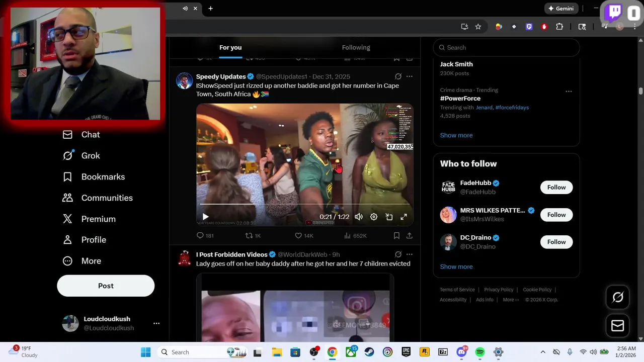The width and height of the screenshot is (644, 362).
Task: Open File Explorer from taskbar
Action: pyautogui.click(x=277, y=352)
